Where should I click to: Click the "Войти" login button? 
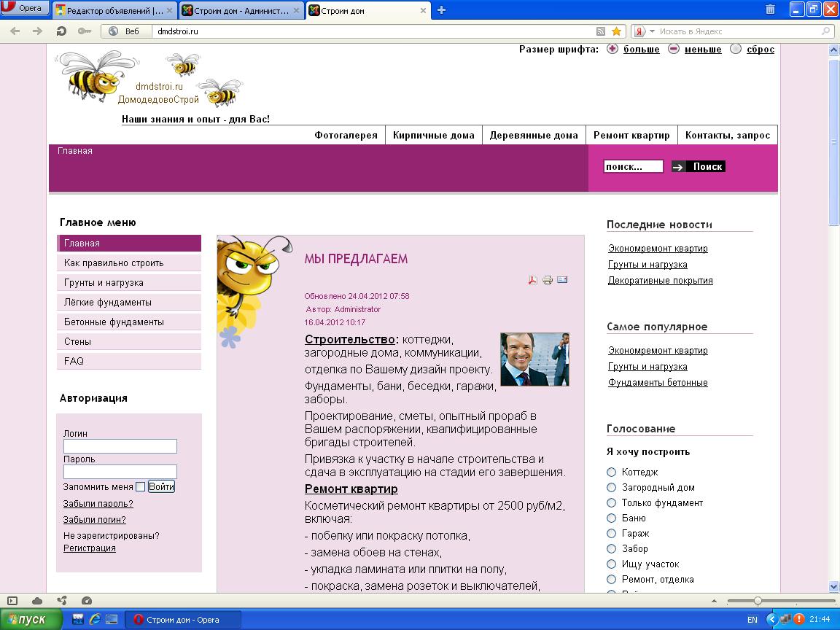click(x=161, y=486)
